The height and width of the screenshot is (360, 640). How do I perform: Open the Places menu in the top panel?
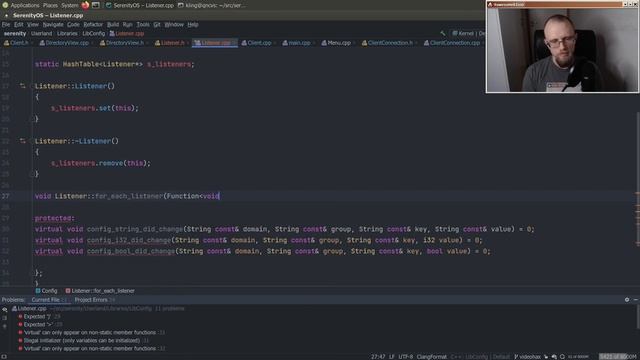50,5
